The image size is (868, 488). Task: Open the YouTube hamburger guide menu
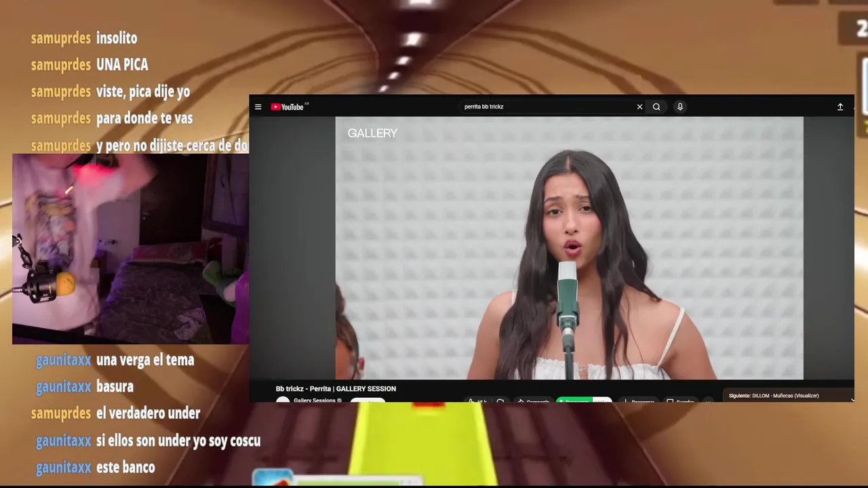coord(258,107)
